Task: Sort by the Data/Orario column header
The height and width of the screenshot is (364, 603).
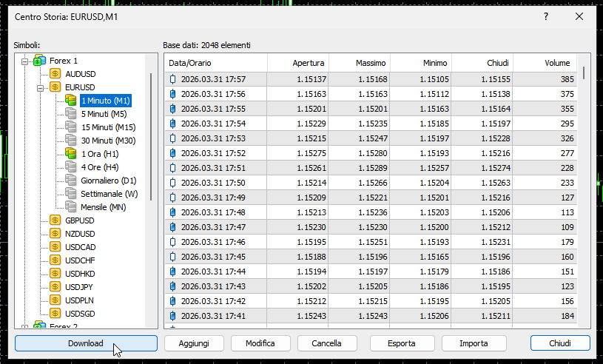Action: tap(216, 63)
